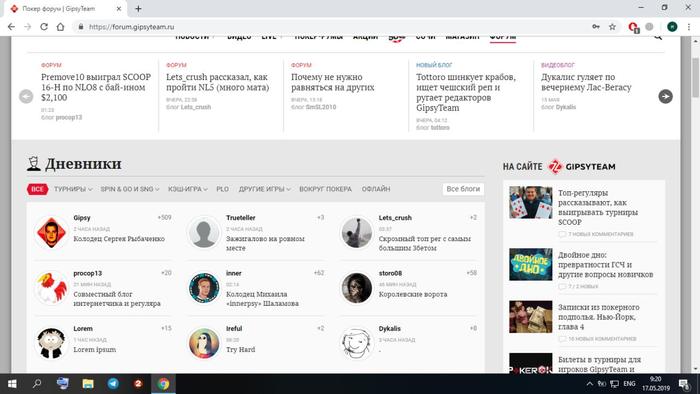
Task: Open the Gipsy blog avatar
Action: pyautogui.click(x=51, y=232)
